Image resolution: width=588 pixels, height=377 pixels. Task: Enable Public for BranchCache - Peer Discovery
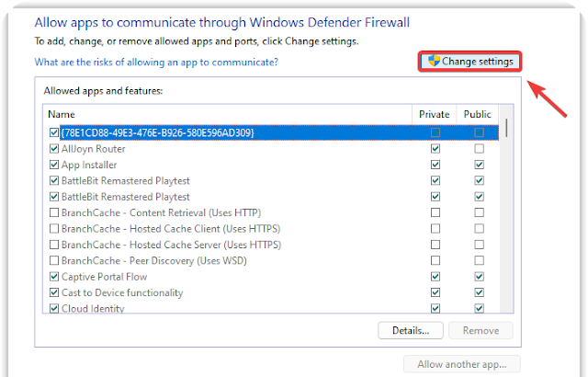479,260
